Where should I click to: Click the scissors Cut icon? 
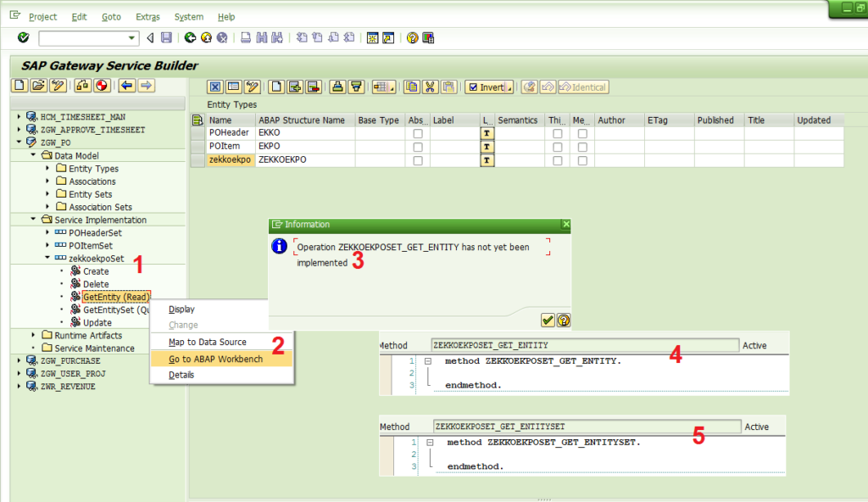point(430,87)
